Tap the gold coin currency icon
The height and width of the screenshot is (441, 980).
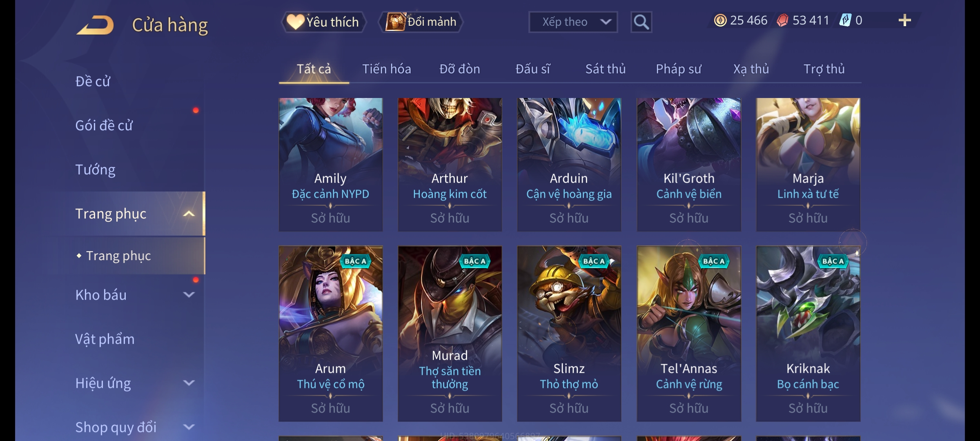720,20
